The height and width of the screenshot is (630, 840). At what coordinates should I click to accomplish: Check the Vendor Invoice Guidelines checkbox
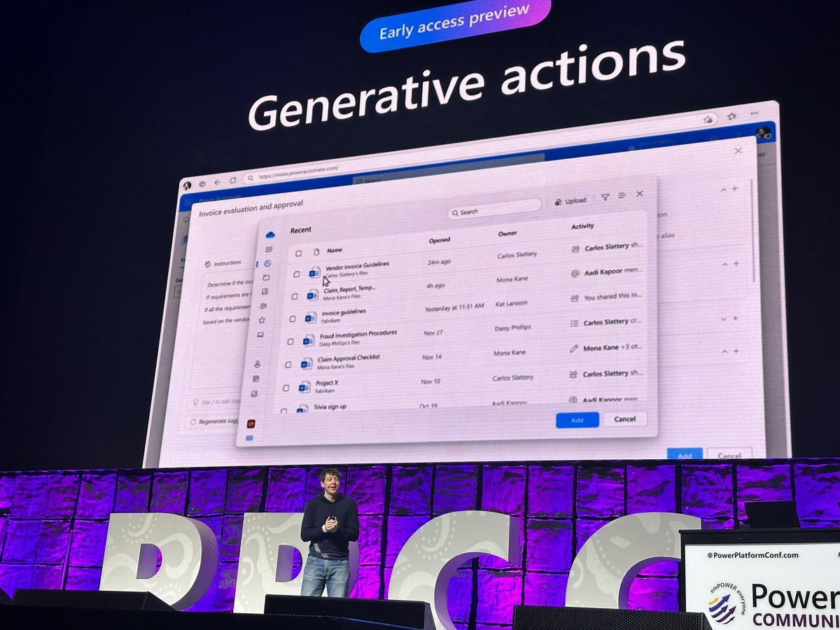coord(297,274)
